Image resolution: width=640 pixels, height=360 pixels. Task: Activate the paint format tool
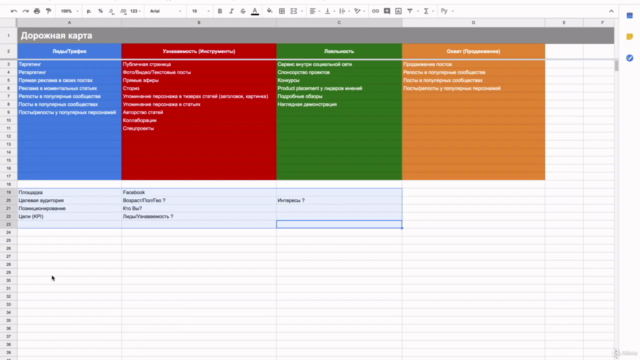(x=49, y=11)
